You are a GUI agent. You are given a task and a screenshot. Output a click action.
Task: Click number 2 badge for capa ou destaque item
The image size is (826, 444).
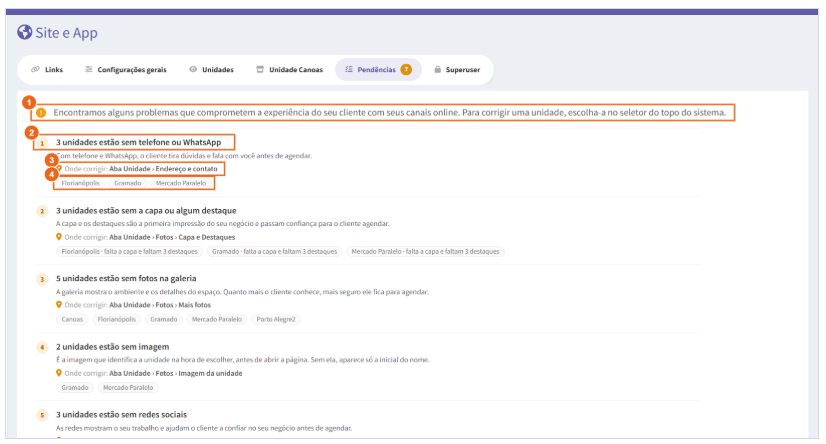point(42,211)
